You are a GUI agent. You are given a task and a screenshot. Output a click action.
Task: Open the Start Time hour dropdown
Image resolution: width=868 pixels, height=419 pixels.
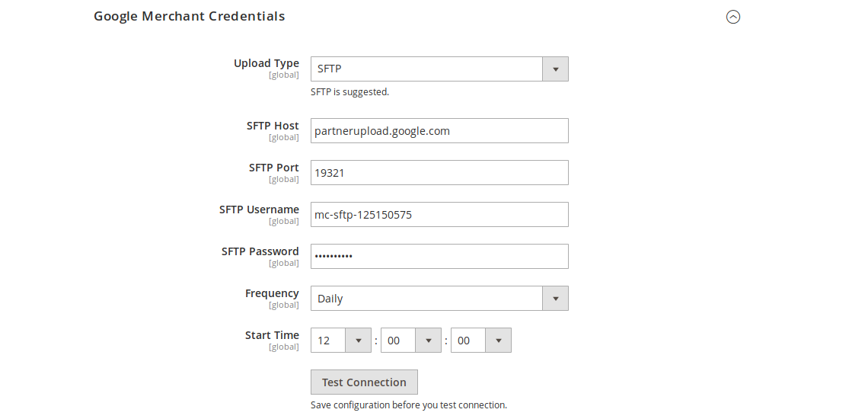click(x=340, y=341)
